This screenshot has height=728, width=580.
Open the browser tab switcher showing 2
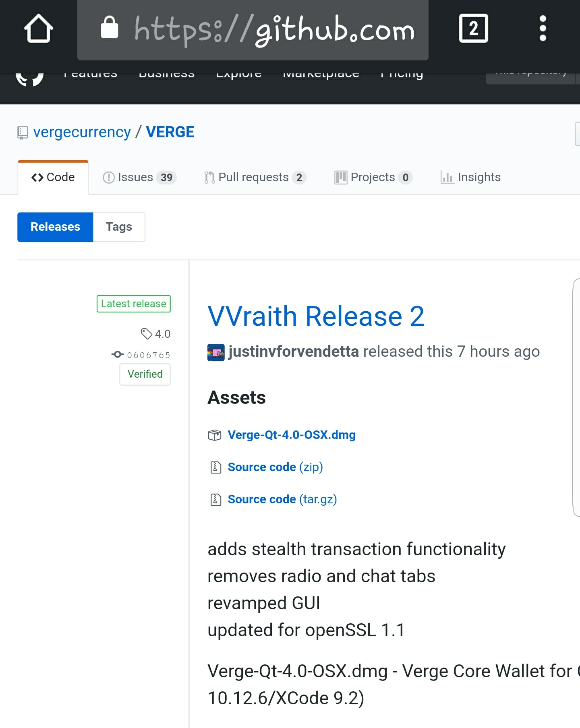tap(473, 28)
